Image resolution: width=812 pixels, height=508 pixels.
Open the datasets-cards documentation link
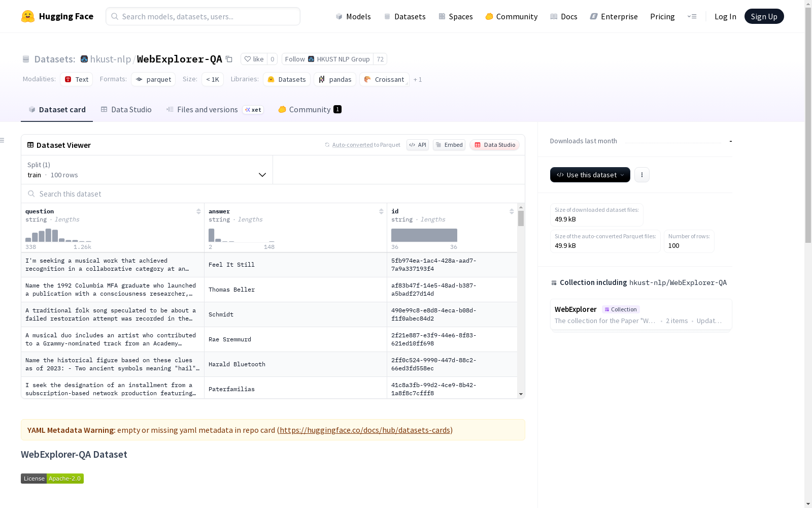tap(365, 430)
